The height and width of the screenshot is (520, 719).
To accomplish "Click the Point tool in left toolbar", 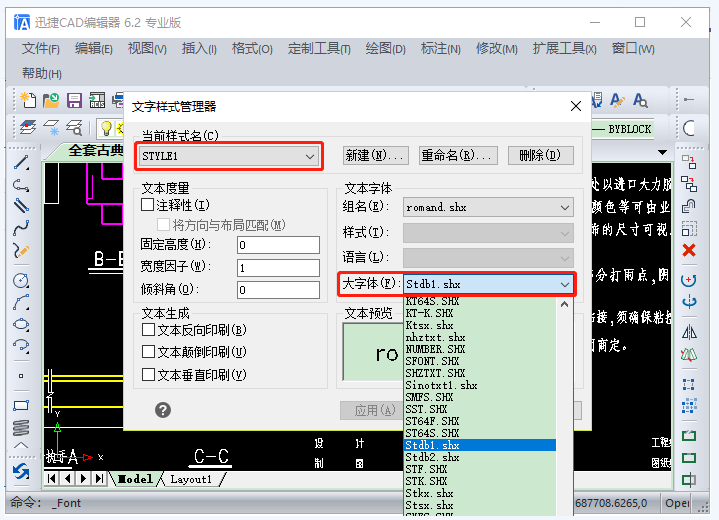I will [21, 376].
